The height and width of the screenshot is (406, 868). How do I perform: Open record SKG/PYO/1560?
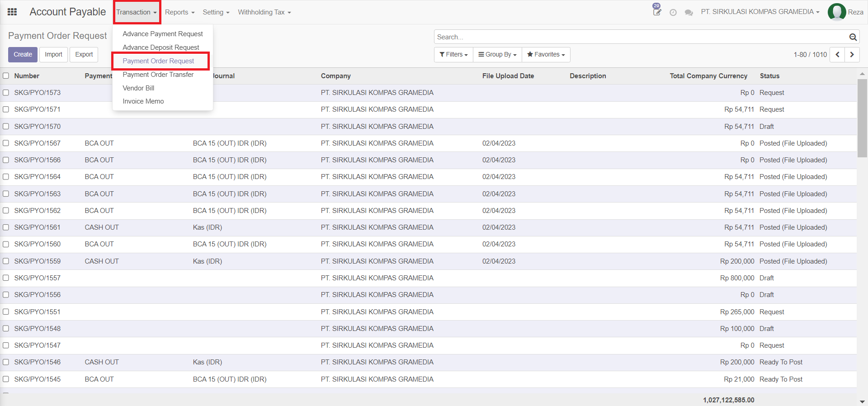(37, 244)
